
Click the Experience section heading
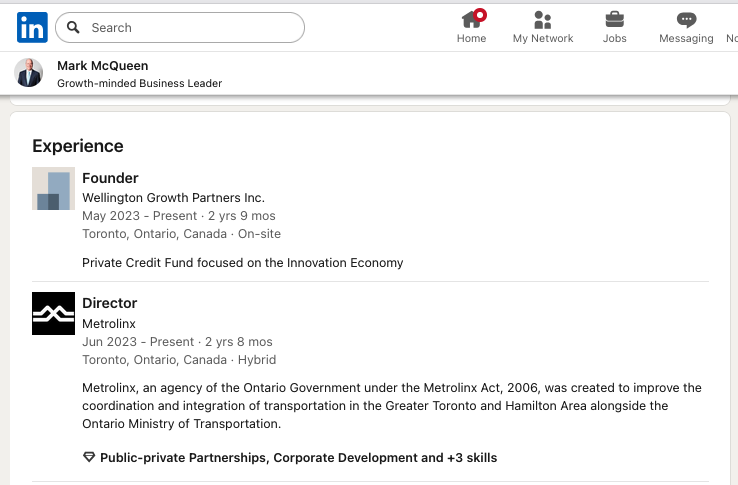tap(78, 146)
